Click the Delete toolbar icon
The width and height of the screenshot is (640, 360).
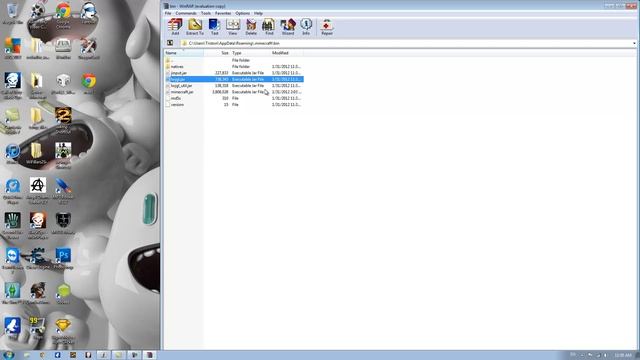pos(251,27)
